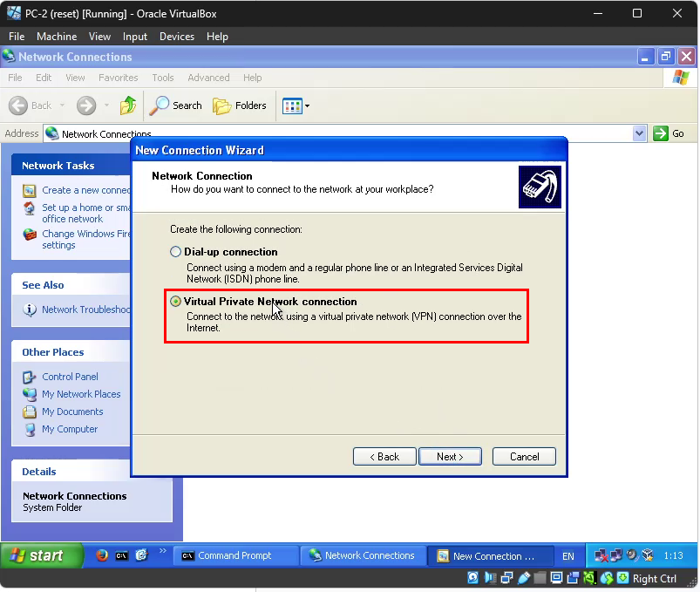The width and height of the screenshot is (700, 592).
Task: Select the Virtual Private Network connection radio button
Action: 175,302
